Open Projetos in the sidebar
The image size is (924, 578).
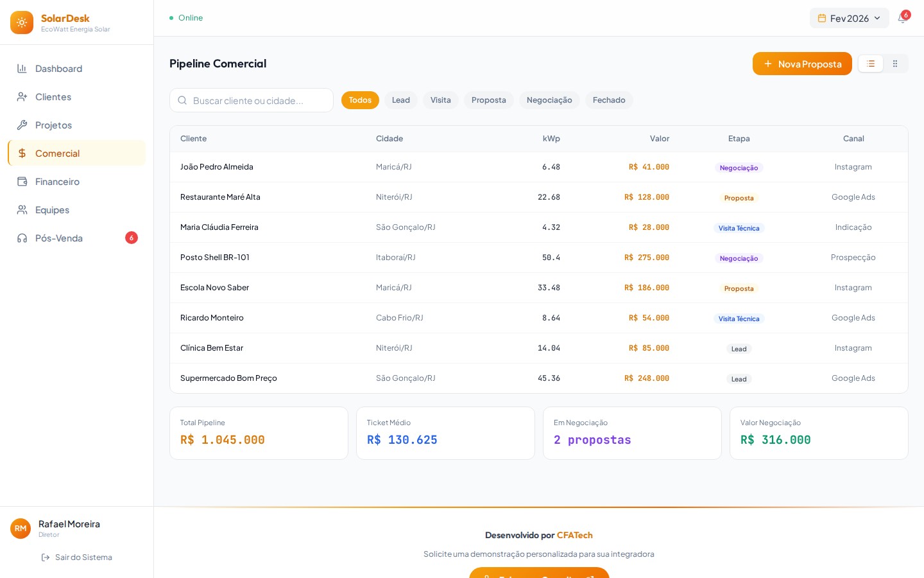coord(53,125)
